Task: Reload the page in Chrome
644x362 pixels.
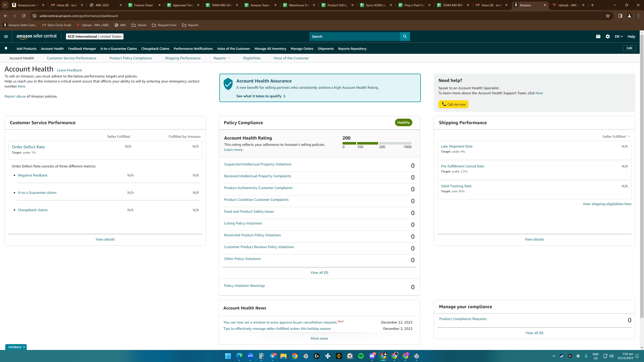Action: click(24, 16)
